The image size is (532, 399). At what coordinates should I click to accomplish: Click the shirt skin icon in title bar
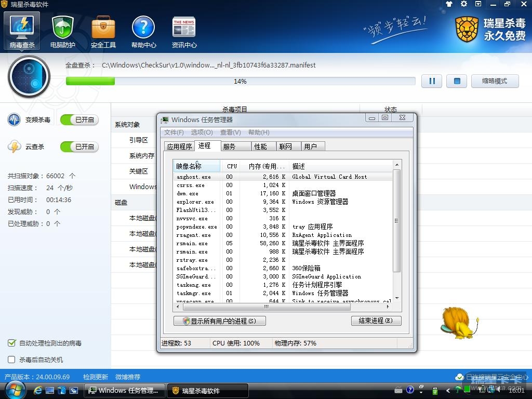[449, 4]
